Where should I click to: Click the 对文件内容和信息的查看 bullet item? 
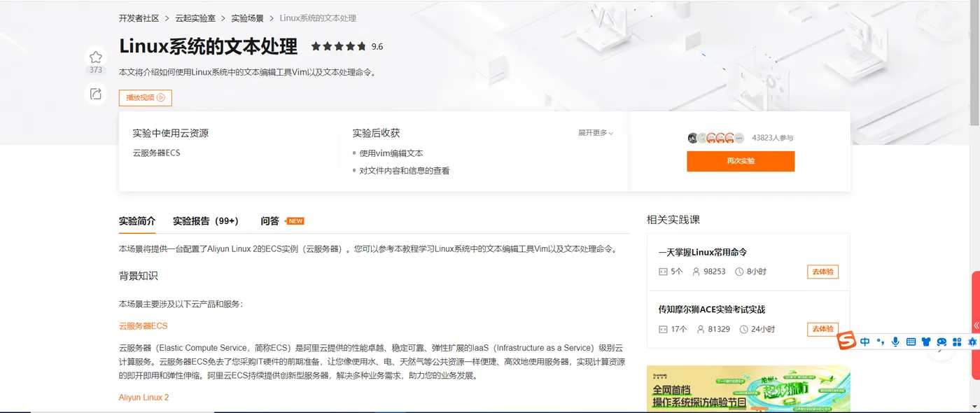(x=405, y=171)
